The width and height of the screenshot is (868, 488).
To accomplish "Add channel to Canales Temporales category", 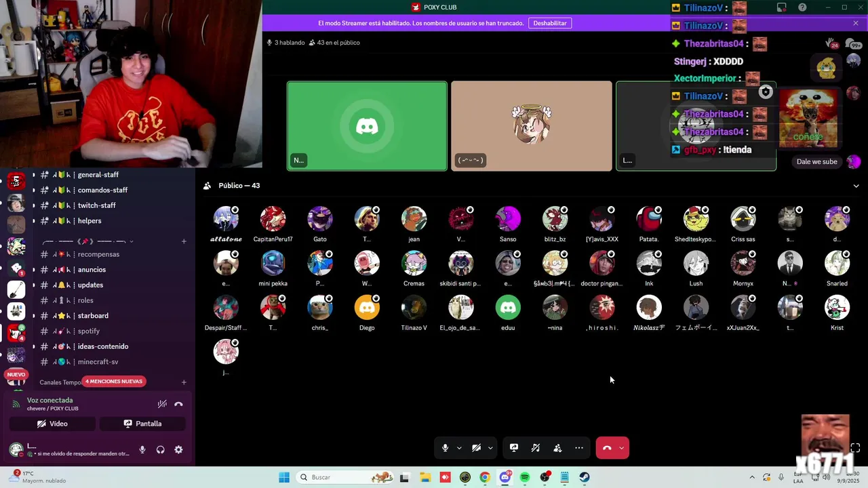I will [x=184, y=382].
